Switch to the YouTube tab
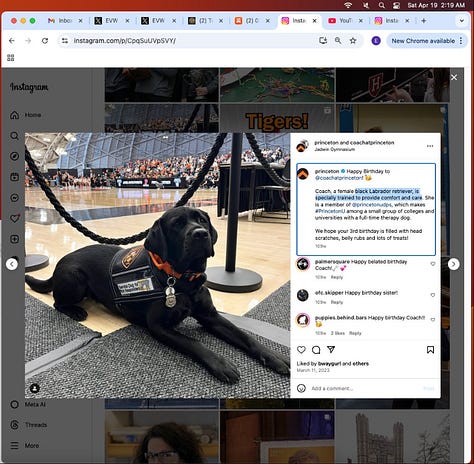The image size is (474, 464). [x=345, y=21]
